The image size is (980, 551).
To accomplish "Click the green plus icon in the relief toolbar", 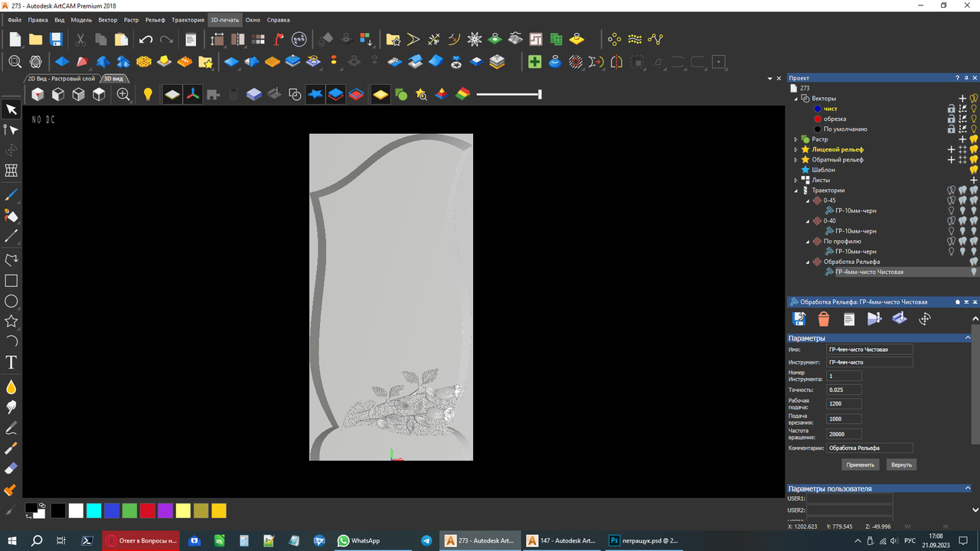I will pos(534,61).
